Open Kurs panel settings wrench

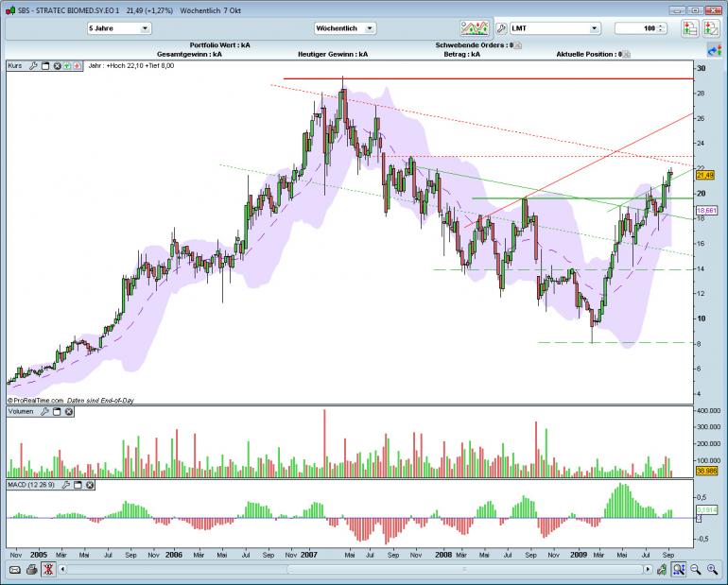coord(33,66)
